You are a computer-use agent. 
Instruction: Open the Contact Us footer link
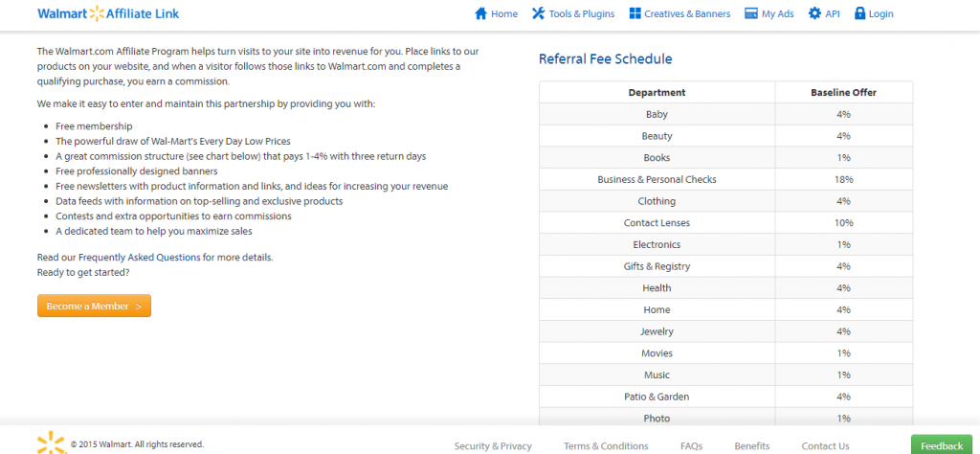click(x=825, y=446)
